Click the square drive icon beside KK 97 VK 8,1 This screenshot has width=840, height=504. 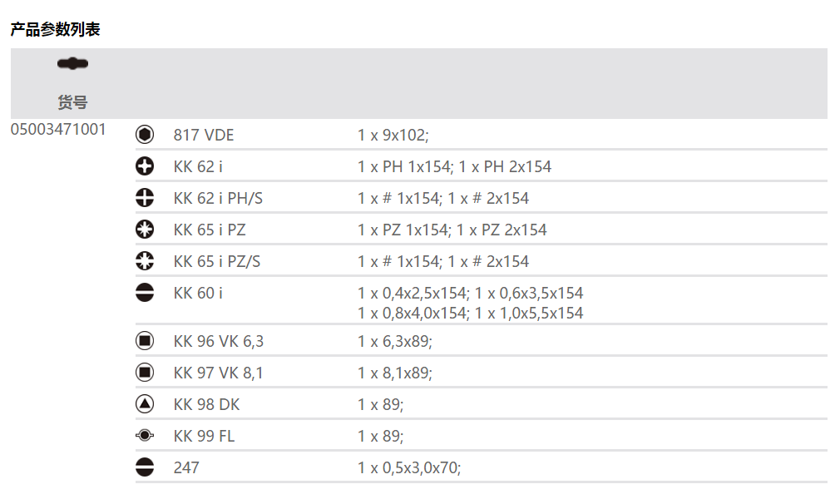145,373
